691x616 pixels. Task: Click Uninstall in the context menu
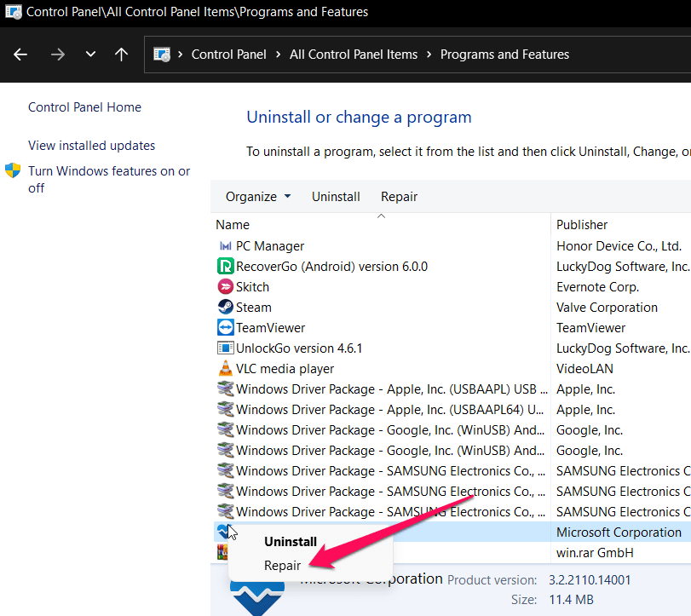click(x=291, y=542)
